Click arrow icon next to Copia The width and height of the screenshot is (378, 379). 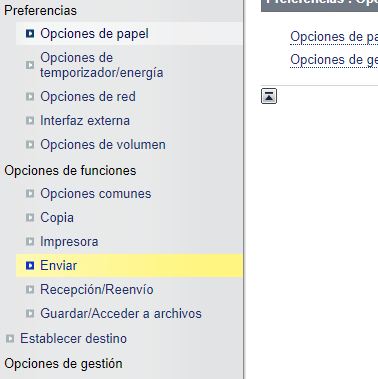[30, 218]
